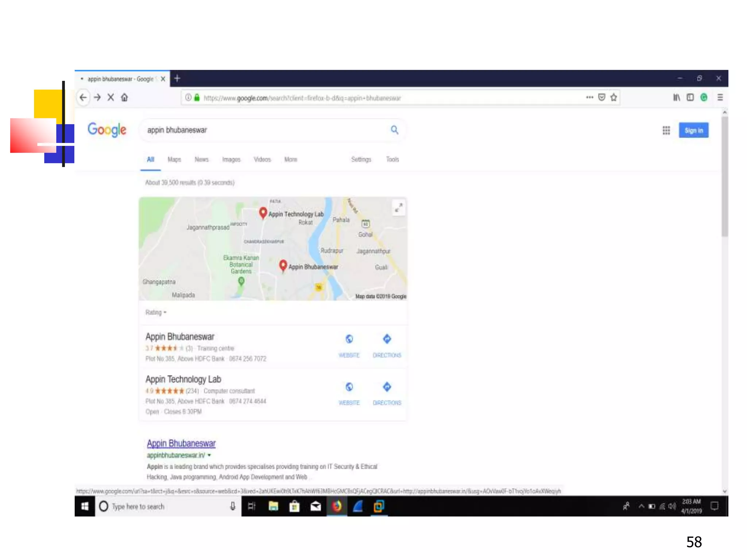Switch to the Images search tab
Screen dimensions: 747x560
click(x=231, y=160)
